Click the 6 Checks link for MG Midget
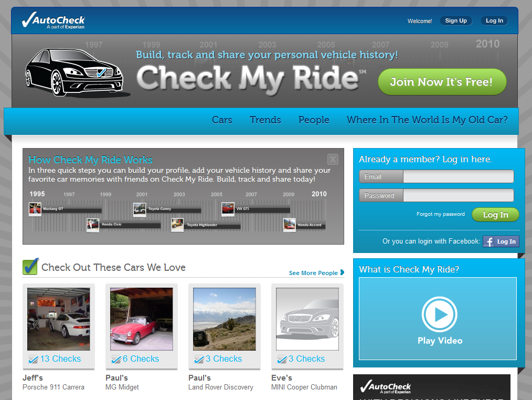Screen dimensions: 532x400 click(141, 359)
